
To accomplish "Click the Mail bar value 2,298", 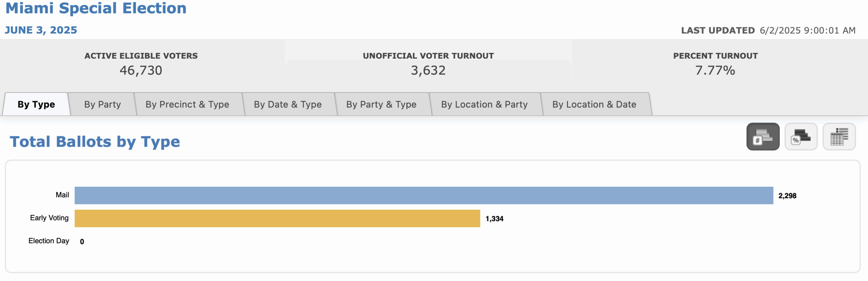I will pyautogui.click(x=787, y=196).
